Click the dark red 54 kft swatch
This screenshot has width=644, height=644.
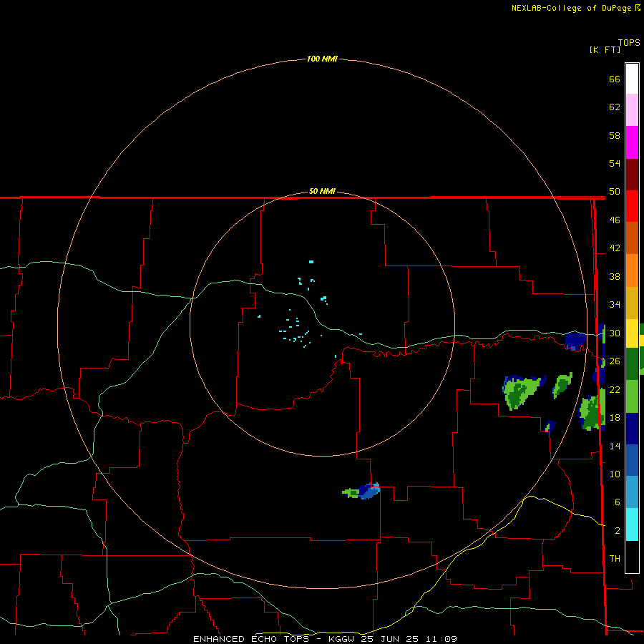[632, 175]
